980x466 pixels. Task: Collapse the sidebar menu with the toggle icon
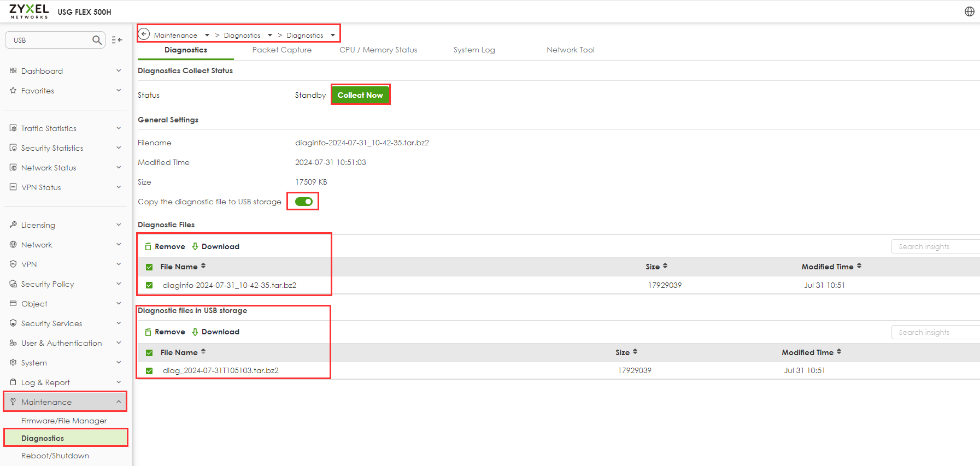click(117, 40)
